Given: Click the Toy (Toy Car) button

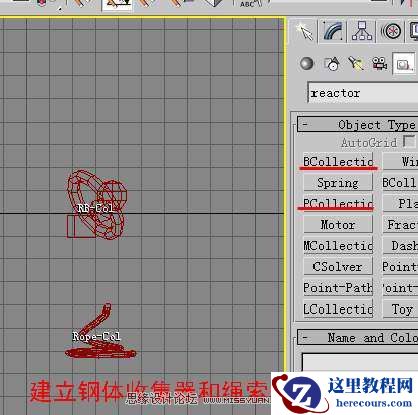Looking at the screenshot, I should (x=400, y=309).
